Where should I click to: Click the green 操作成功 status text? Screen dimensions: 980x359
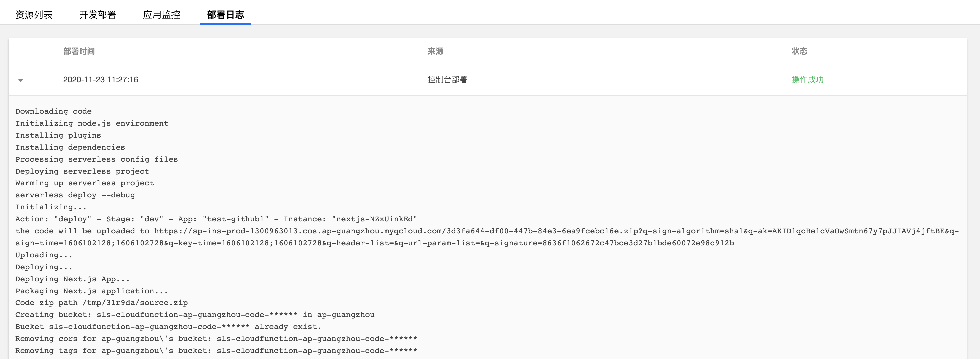pyautogui.click(x=807, y=80)
